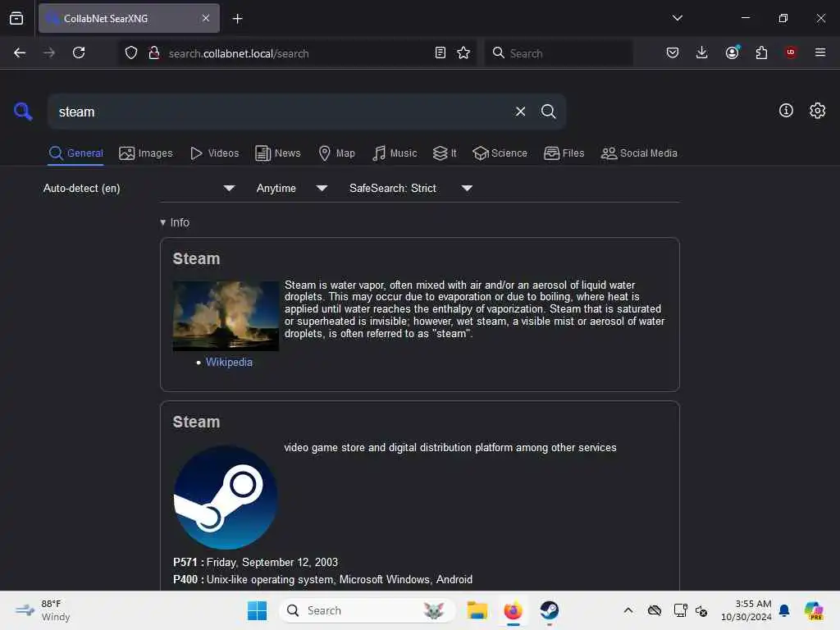Open File Explorer from taskbar
The height and width of the screenshot is (630, 840).
click(477, 610)
